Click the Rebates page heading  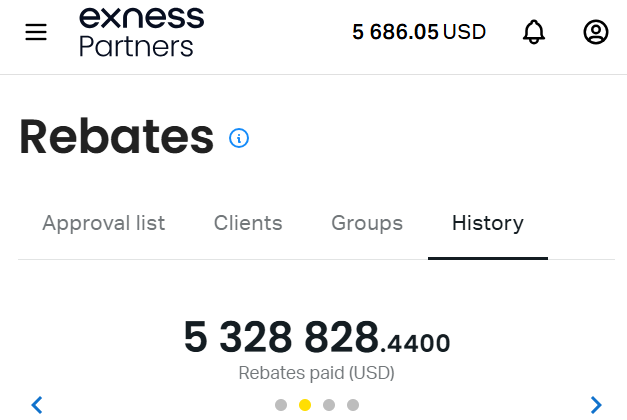coord(116,136)
